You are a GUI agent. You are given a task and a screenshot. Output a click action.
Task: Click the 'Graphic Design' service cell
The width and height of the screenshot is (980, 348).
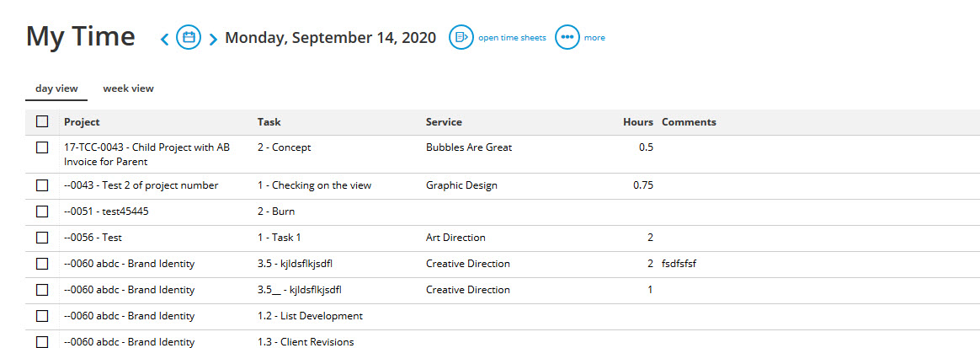tap(462, 185)
